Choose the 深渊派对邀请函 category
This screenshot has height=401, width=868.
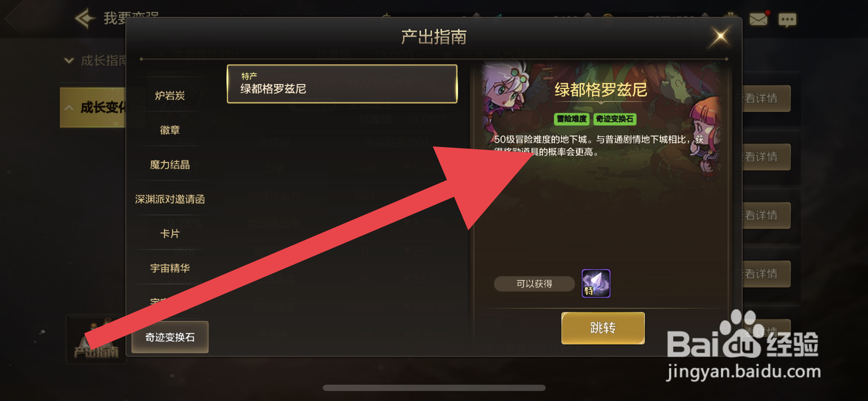click(x=170, y=199)
